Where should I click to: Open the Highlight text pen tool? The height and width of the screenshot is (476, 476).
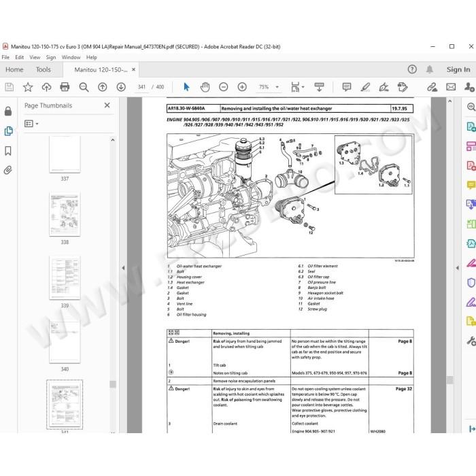point(365,87)
